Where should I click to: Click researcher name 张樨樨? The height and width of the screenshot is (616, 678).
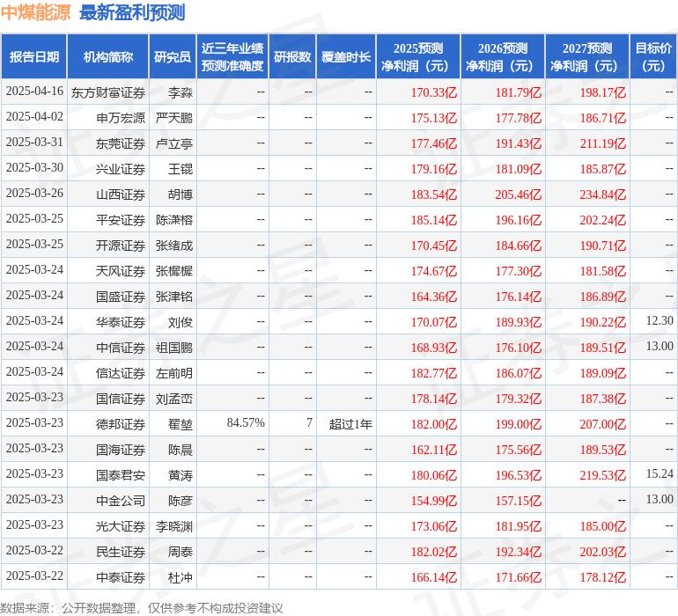point(174,271)
